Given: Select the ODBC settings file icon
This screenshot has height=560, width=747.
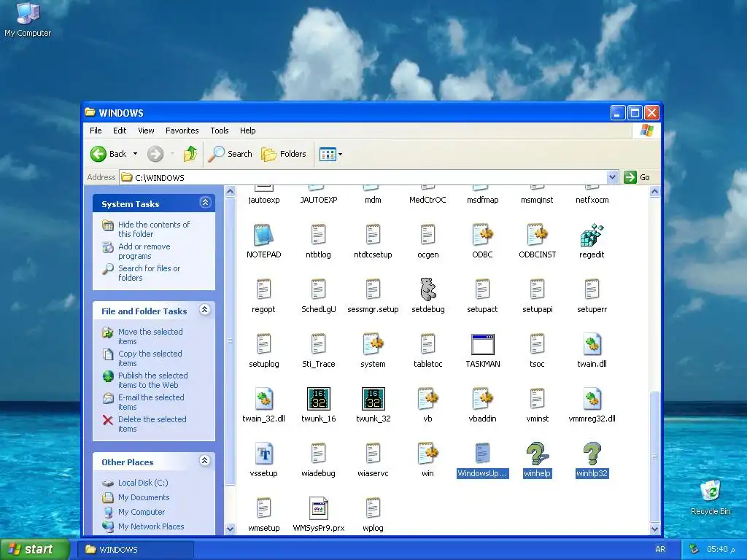Looking at the screenshot, I should click(x=483, y=235).
